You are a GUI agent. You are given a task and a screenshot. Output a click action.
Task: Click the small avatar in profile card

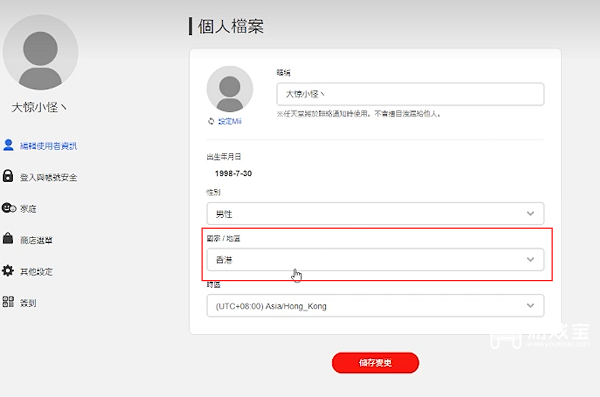pyautogui.click(x=230, y=89)
